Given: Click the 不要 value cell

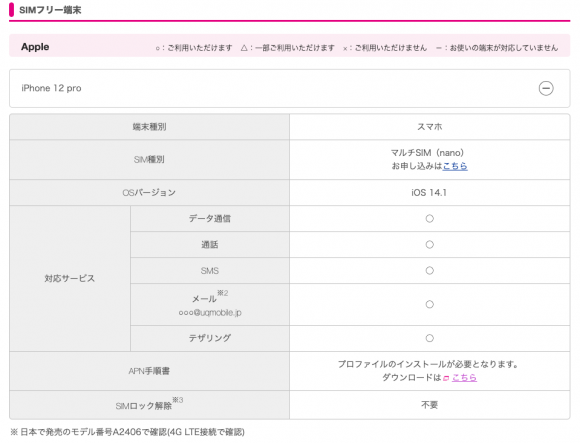Looking at the screenshot, I should click(x=429, y=405).
